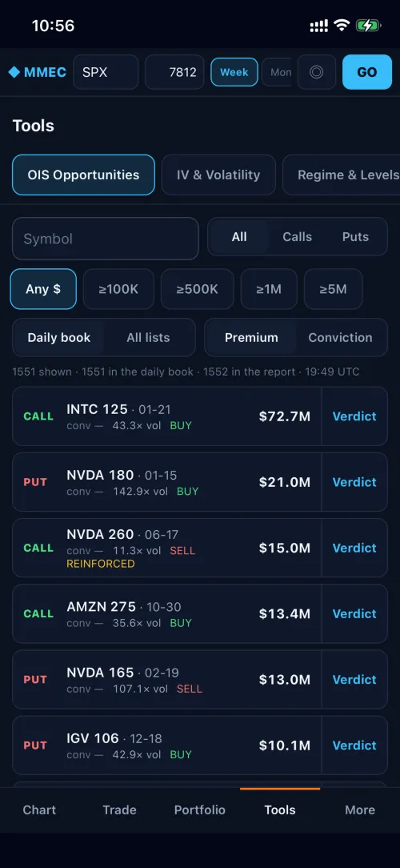Focus the Symbol search field
The image size is (400, 868).
coord(105,239)
